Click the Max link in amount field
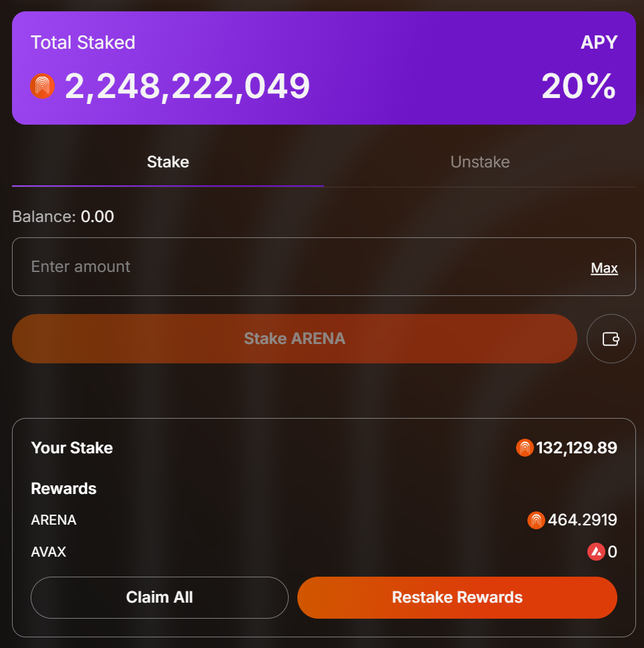Image resolution: width=644 pixels, height=648 pixels. coord(604,268)
